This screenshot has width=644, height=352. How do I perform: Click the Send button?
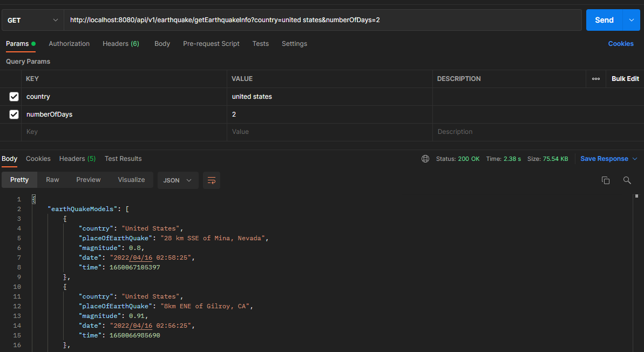point(604,20)
